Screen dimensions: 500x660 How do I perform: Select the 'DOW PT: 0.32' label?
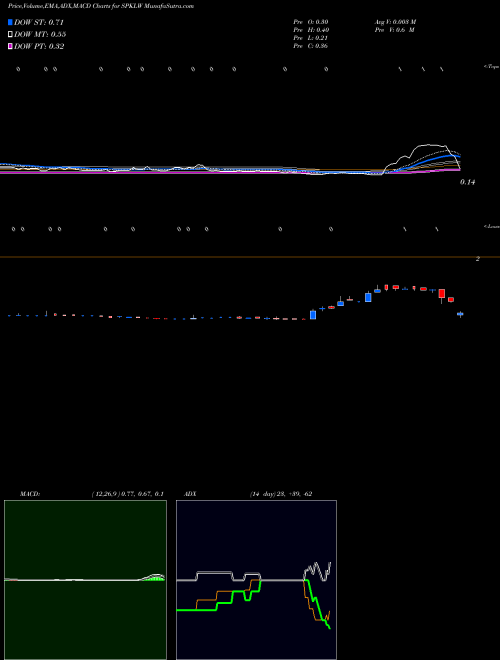[39, 46]
